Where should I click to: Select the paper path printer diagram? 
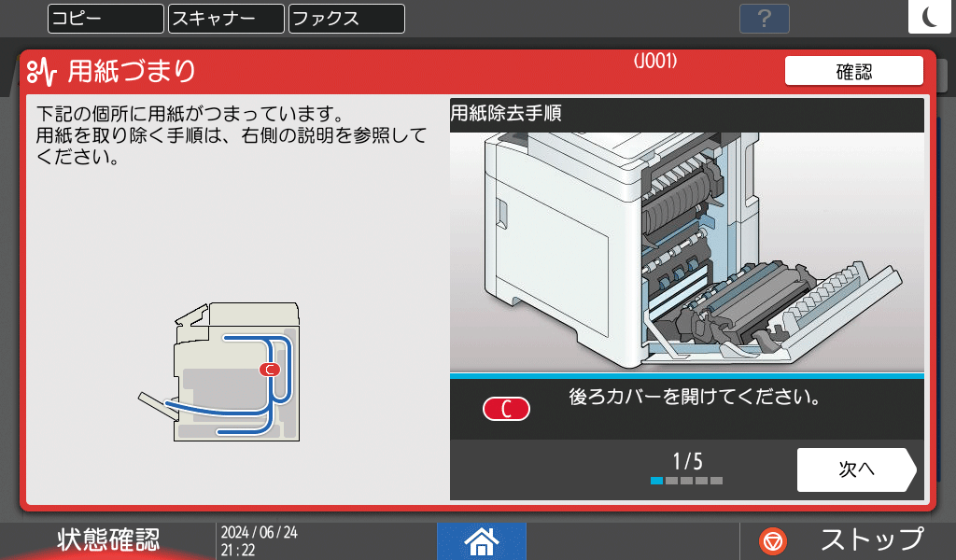pyautogui.click(x=224, y=371)
